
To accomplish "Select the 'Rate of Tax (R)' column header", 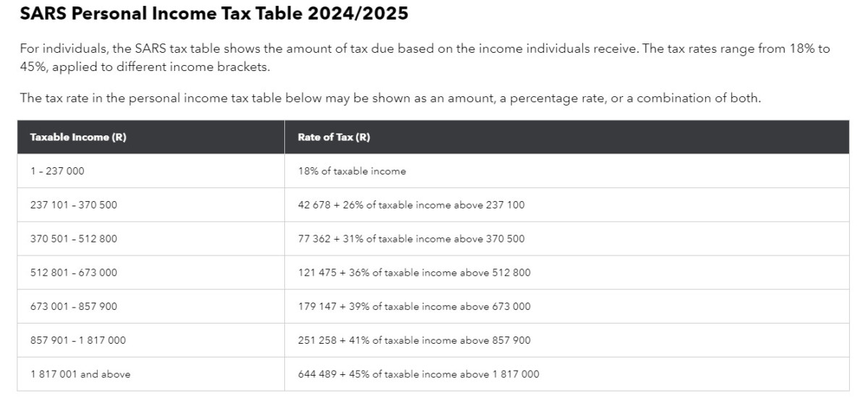I will click(333, 138).
